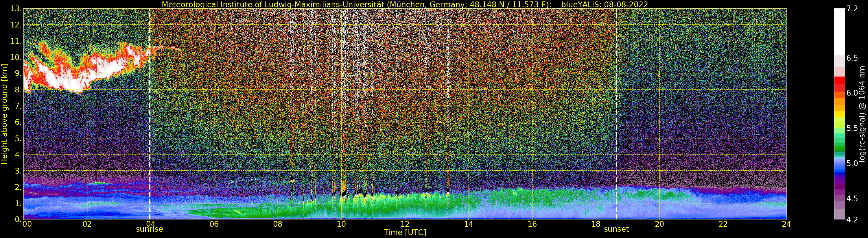Click the time axis tick label 02
The image size is (868, 238).
(87, 224)
